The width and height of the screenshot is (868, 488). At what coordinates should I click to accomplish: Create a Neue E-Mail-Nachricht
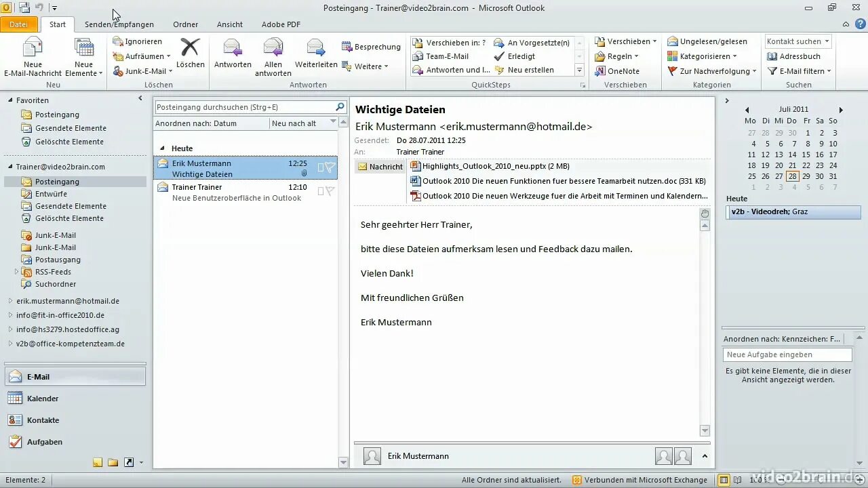[x=33, y=58]
